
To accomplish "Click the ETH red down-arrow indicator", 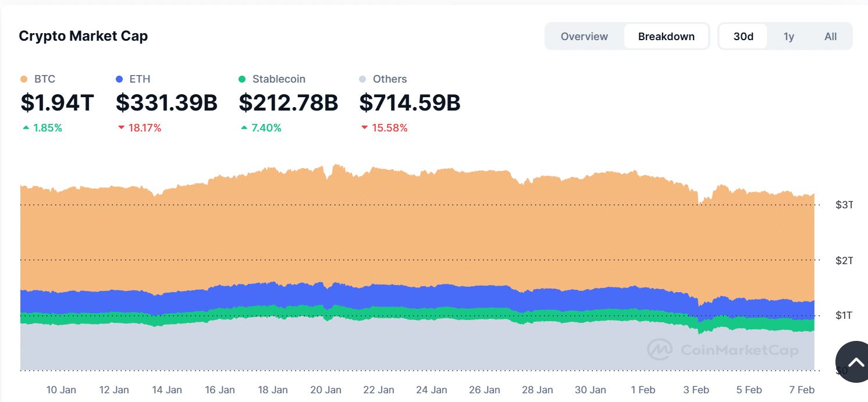I will pos(121,128).
